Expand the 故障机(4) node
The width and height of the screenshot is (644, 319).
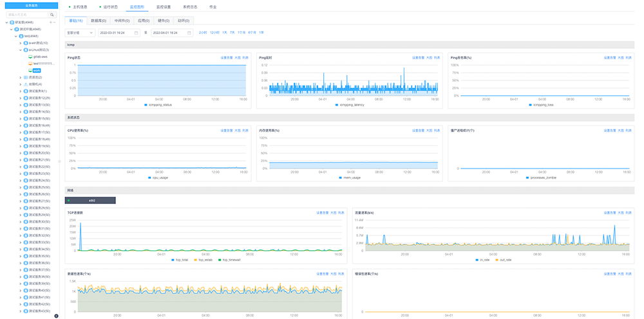pos(21,84)
